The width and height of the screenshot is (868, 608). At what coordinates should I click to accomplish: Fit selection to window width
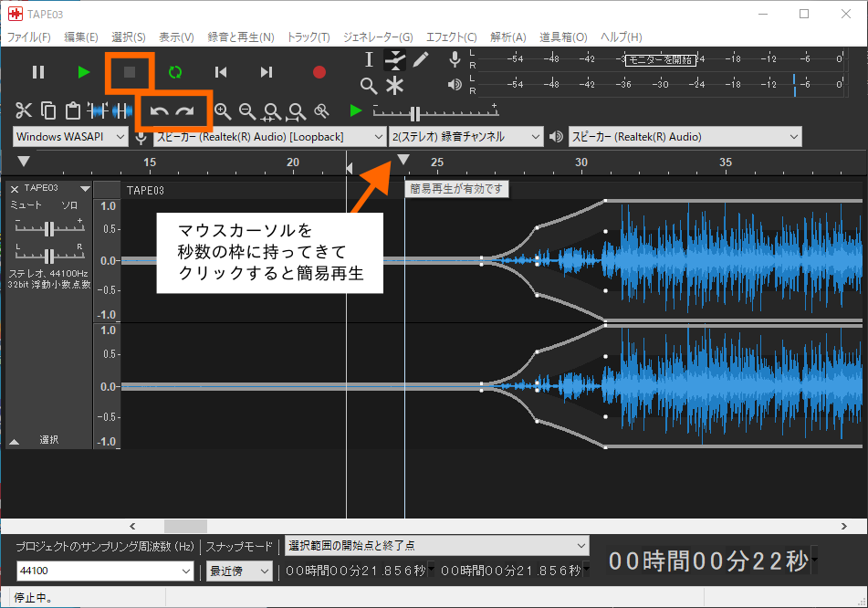[x=272, y=112]
